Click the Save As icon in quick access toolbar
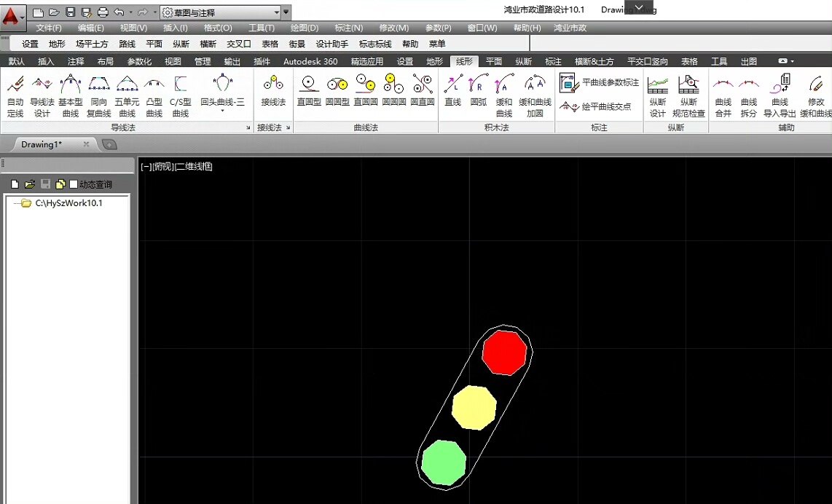832x504 pixels. (x=87, y=12)
